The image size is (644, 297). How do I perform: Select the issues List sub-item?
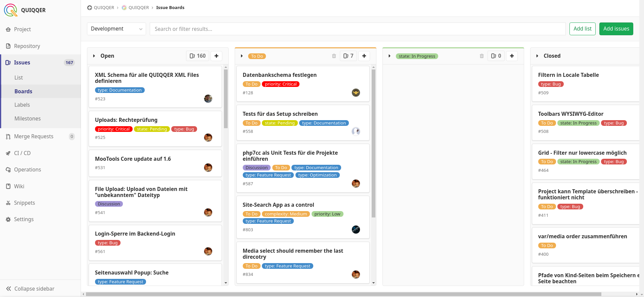click(x=18, y=78)
